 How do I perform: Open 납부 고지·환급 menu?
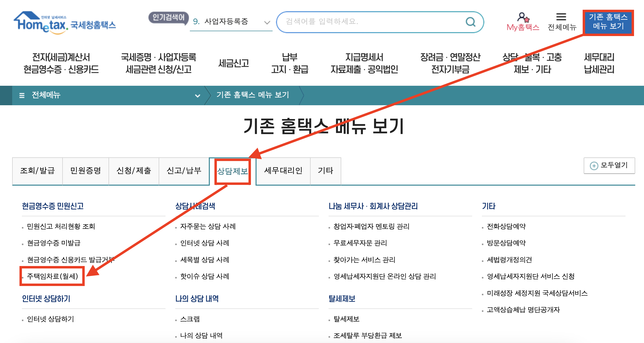pos(290,63)
